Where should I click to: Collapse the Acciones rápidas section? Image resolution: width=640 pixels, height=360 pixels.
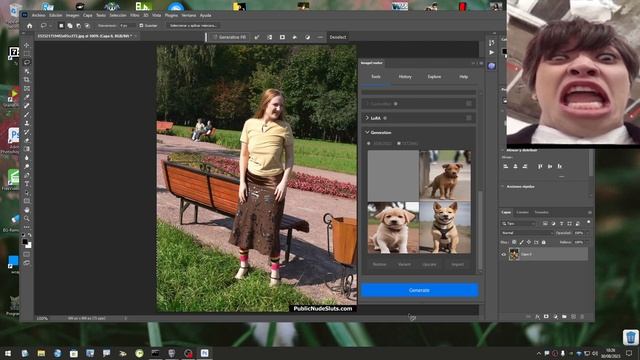503,187
